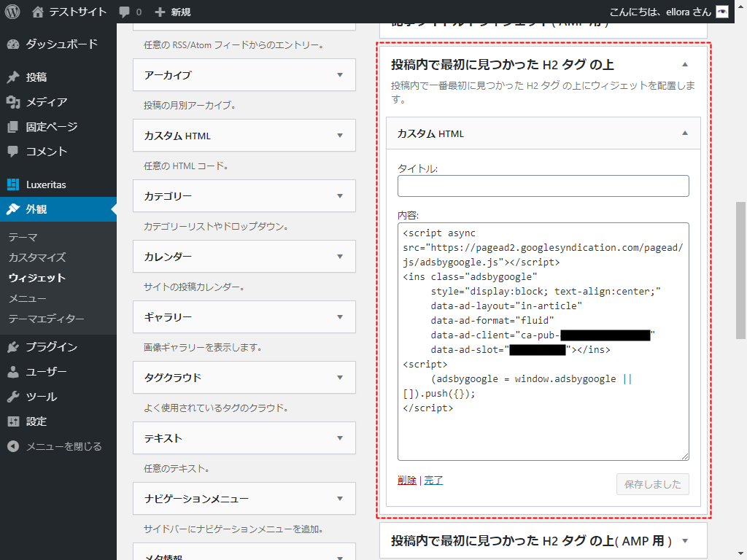Click テストサイト site name link
747x560 pixels.
pos(77,12)
